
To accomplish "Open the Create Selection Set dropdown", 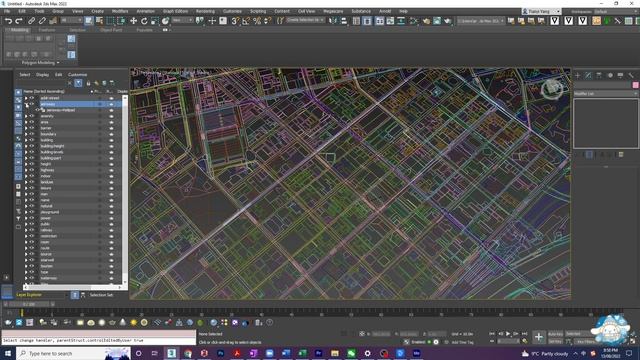I will pyautogui.click(x=304, y=20).
